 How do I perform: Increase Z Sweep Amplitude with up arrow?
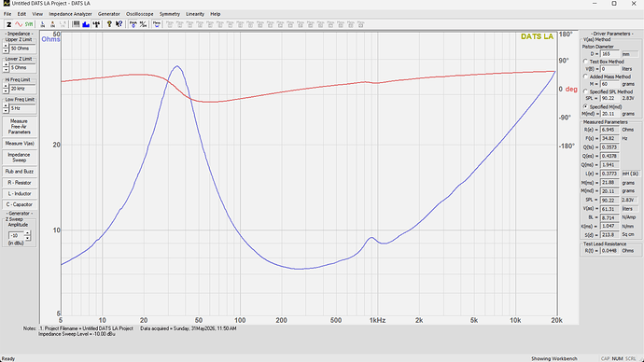pyautogui.click(x=27, y=233)
